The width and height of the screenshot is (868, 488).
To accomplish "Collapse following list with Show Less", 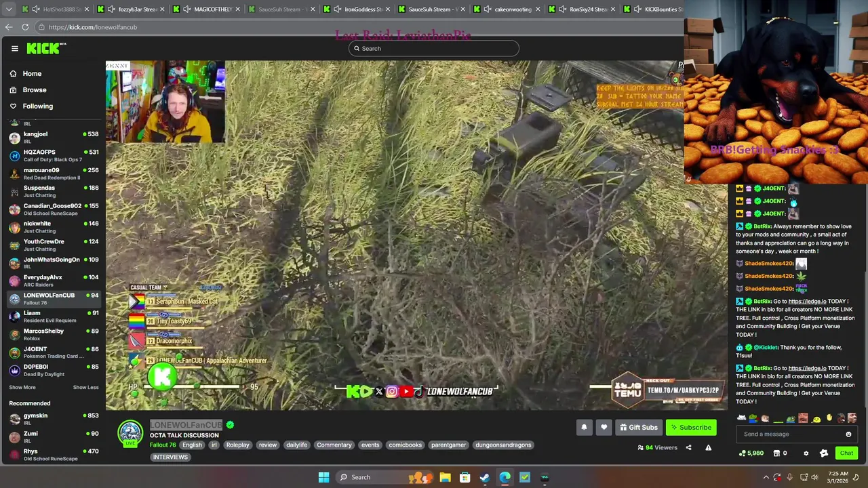I will click(85, 387).
